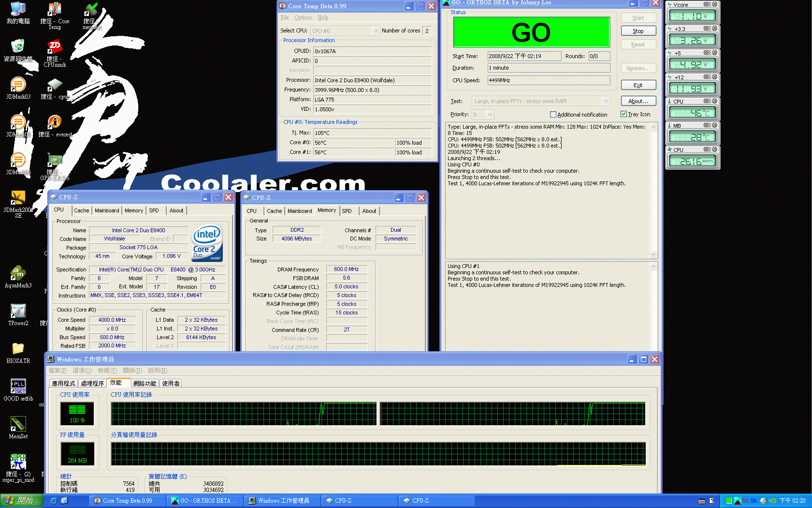Click the Stop button in ORTHOS
812x508 pixels.
(x=638, y=31)
